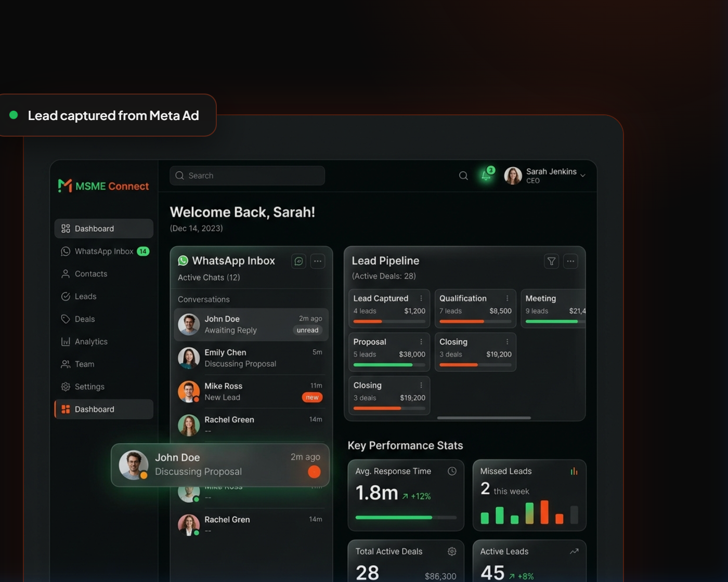Click the gear icon on Total Active Deals
The width and height of the screenshot is (728, 582).
click(x=452, y=551)
